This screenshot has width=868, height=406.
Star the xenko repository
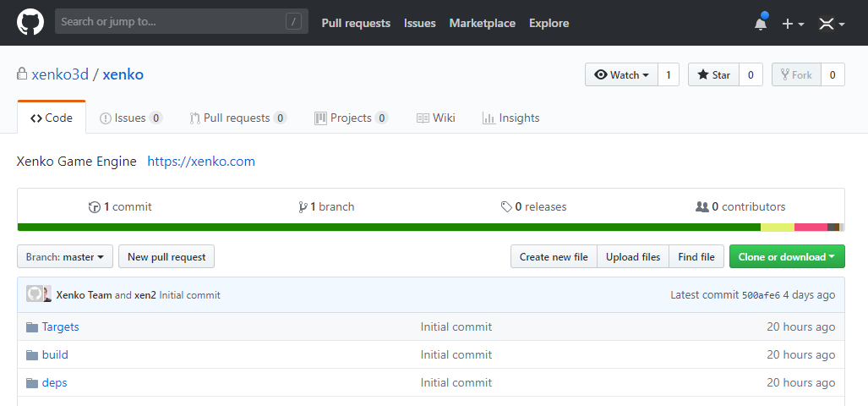pos(713,75)
